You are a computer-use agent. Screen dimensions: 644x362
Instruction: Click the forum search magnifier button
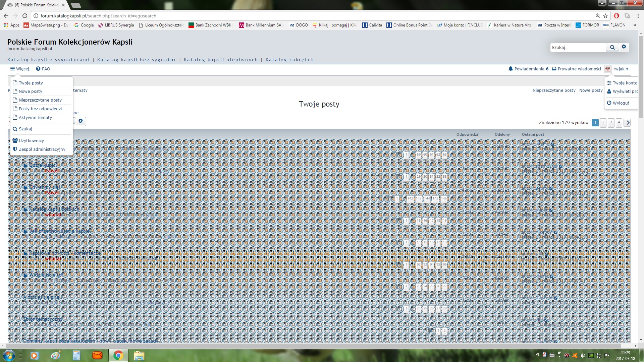tap(612, 47)
